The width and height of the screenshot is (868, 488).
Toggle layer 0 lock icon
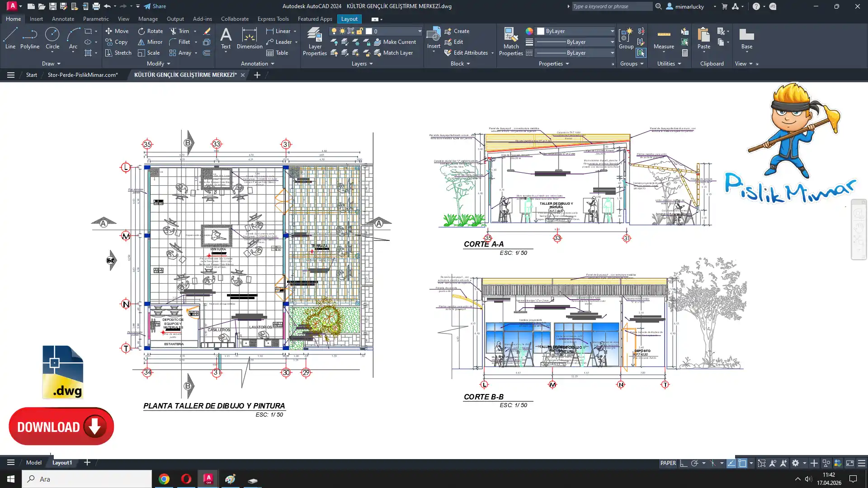click(360, 31)
